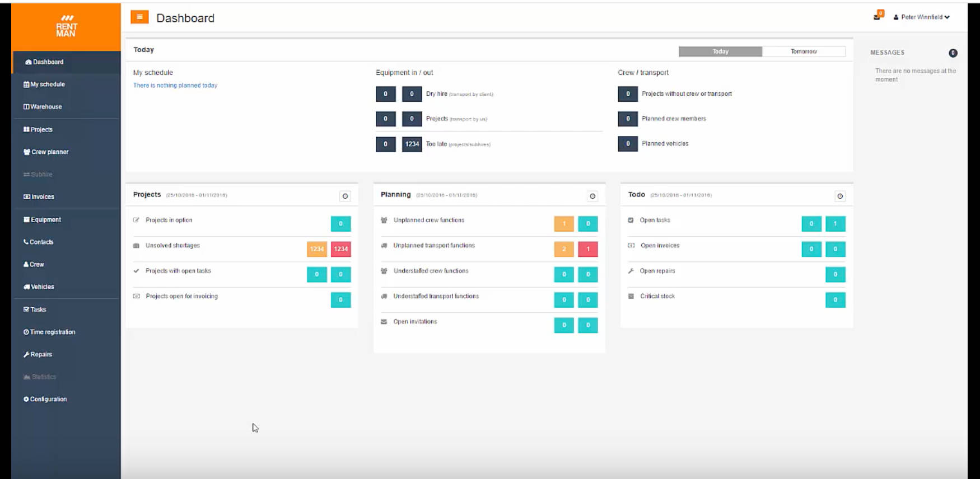Click the messages count badge
The image size is (980, 479).
click(x=953, y=53)
